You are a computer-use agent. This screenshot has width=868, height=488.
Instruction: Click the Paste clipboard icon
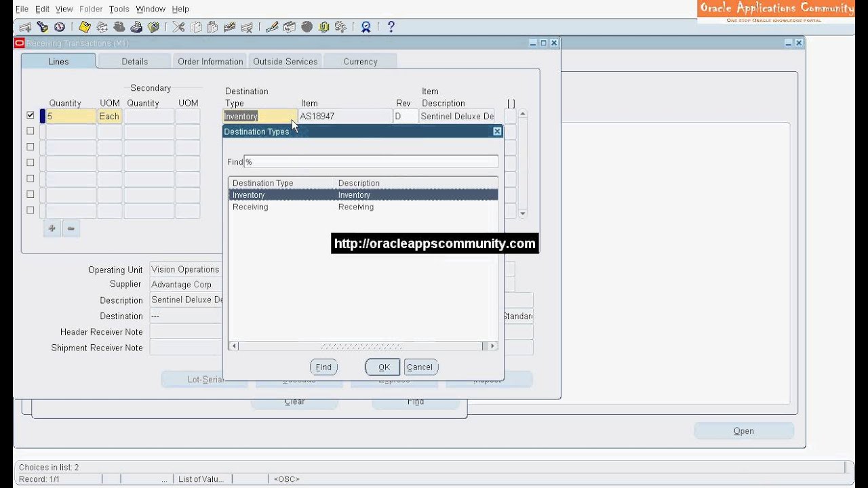click(x=213, y=27)
